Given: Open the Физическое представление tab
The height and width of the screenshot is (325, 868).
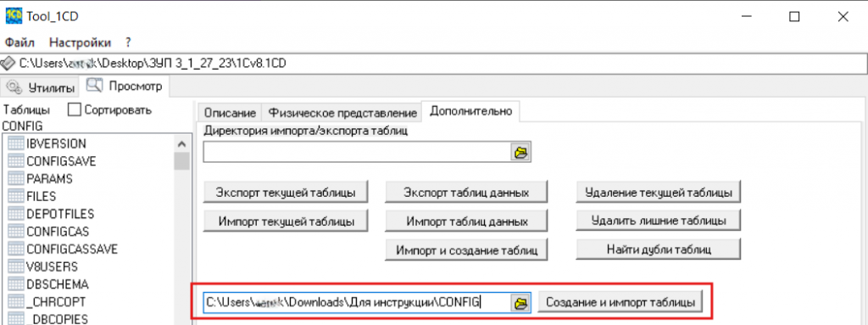Looking at the screenshot, I should click(x=342, y=113).
